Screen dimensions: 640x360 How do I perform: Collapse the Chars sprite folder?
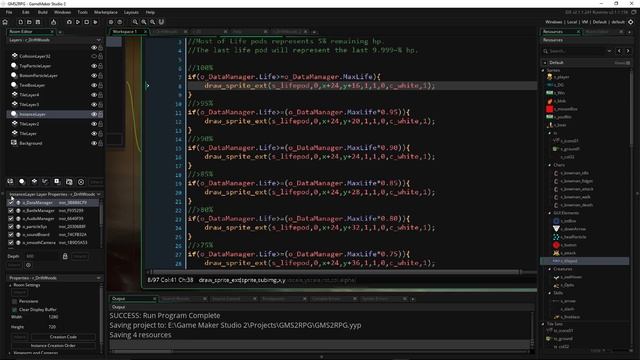[x=550, y=165]
